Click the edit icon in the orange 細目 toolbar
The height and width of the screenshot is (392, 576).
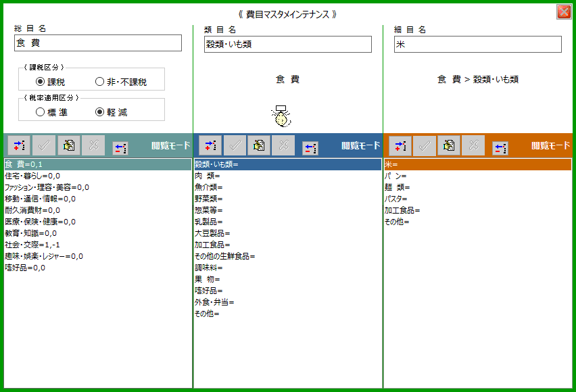449,145
